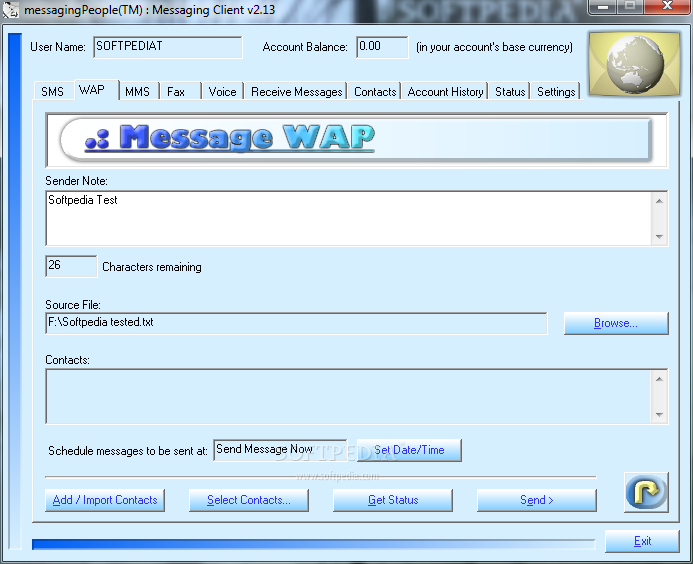
Task: Click Set Date/Time button
Action: click(409, 450)
